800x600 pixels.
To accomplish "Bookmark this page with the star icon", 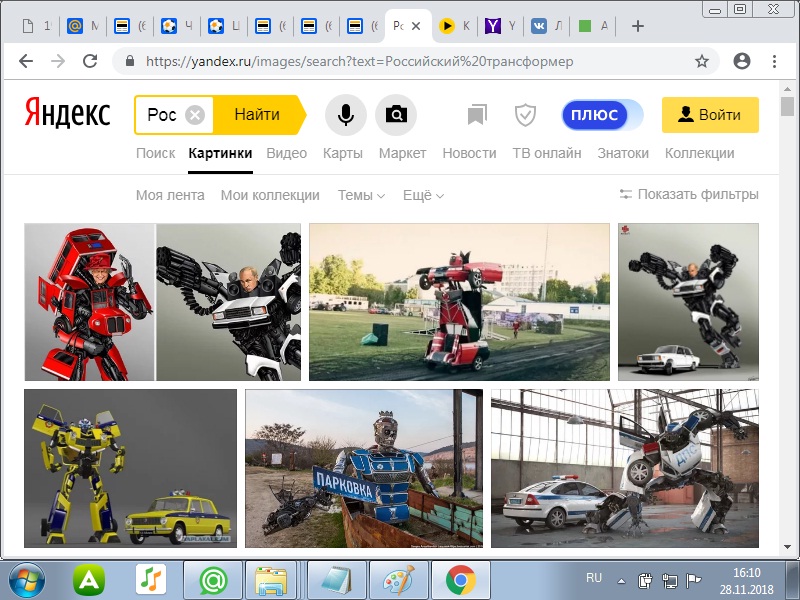I will pos(702,61).
